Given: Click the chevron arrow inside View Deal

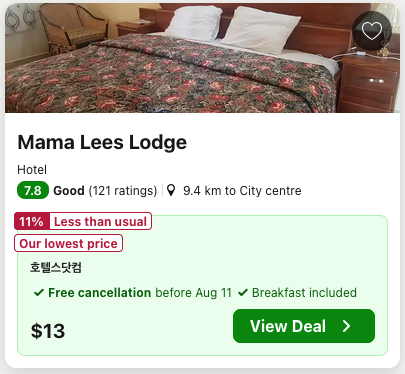Looking at the screenshot, I should (x=347, y=326).
